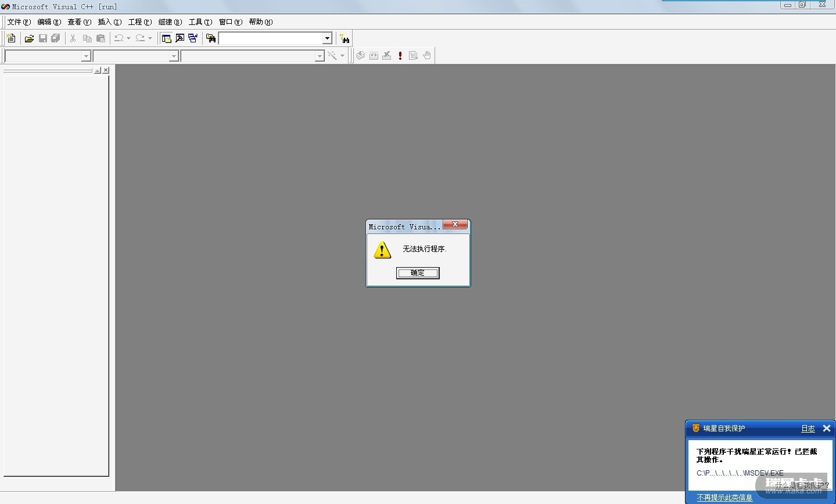This screenshot has height=504, width=836.
Task: Click the hand Insert Breakpoint icon
Action: point(427,56)
